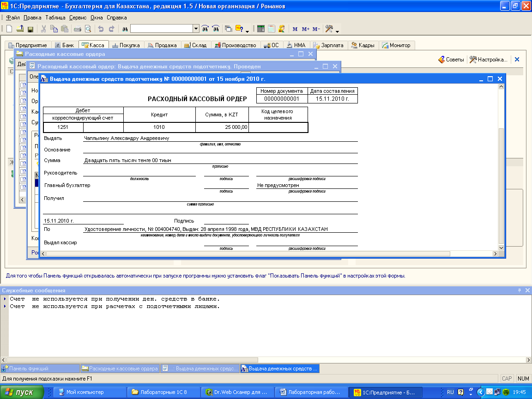
Task: Switch to the Зарплата tab
Action: coord(328,45)
